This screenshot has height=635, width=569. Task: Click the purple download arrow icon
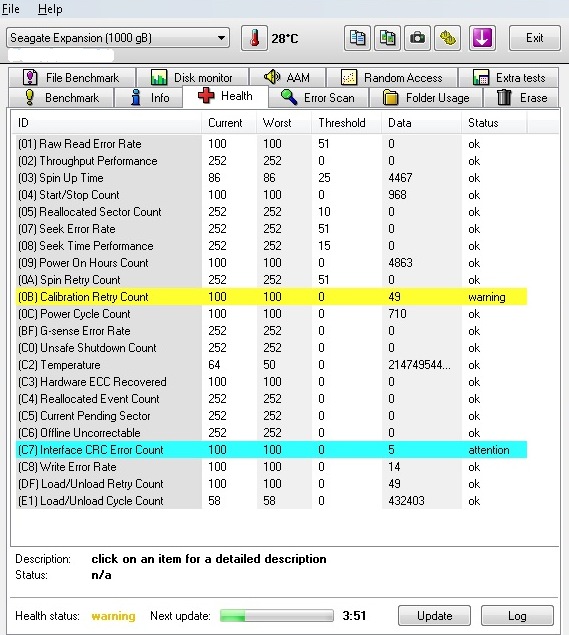pos(482,38)
